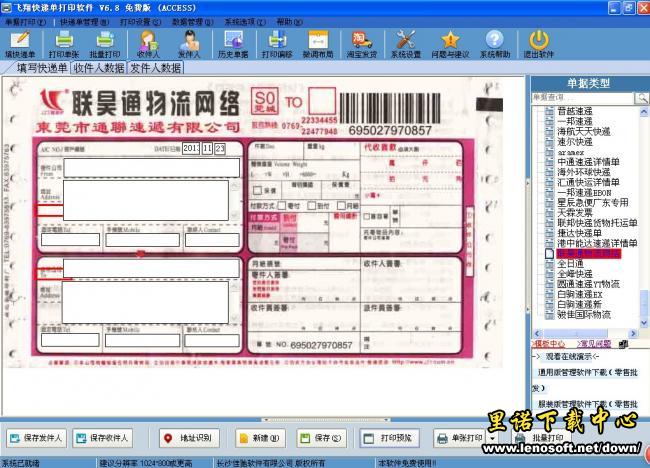Click the 批量打印 toolbar icon

coord(105,44)
